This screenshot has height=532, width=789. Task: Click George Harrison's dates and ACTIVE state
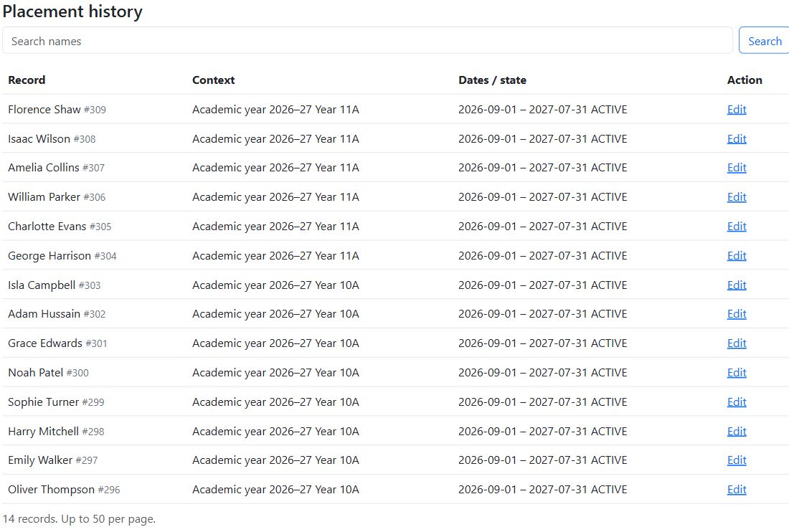point(542,255)
